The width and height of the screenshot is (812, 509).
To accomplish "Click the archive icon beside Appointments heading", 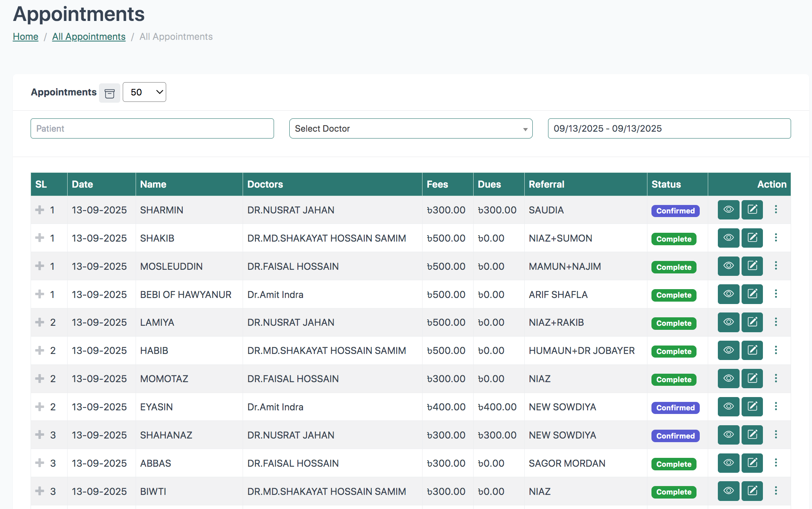I will point(109,93).
